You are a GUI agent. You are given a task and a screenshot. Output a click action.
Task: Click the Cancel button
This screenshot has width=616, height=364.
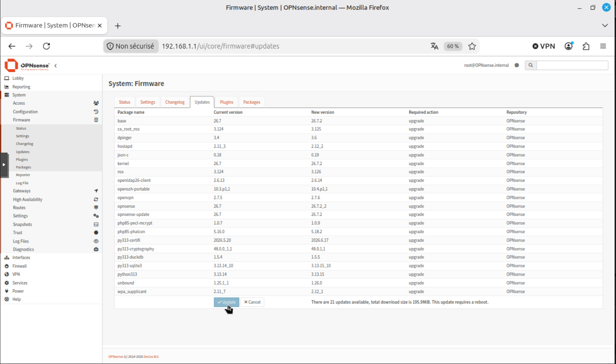tap(252, 302)
